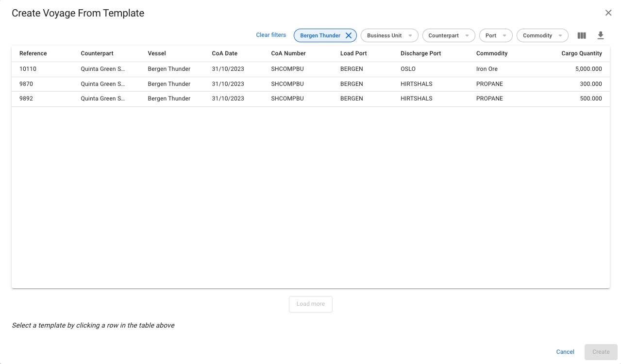The image size is (621, 364).
Task: Close the Create Voyage dialog
Action: click(608, 13)
